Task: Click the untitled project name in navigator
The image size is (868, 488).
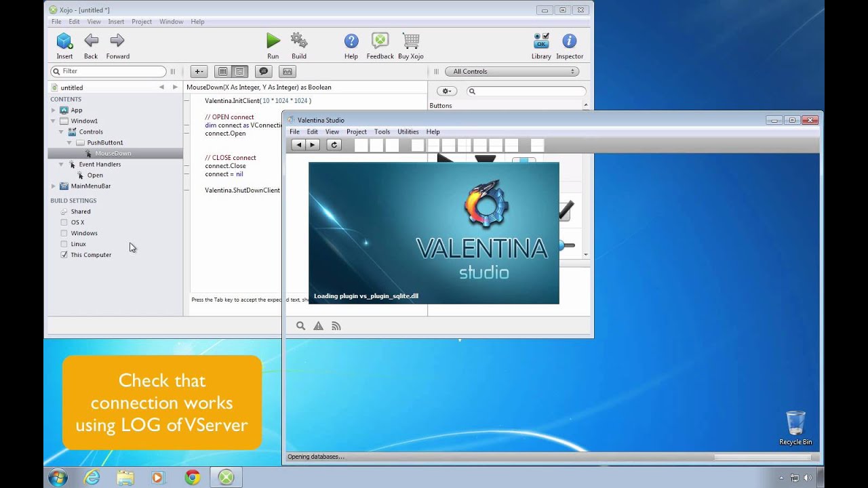Action: tap(72, 87)
